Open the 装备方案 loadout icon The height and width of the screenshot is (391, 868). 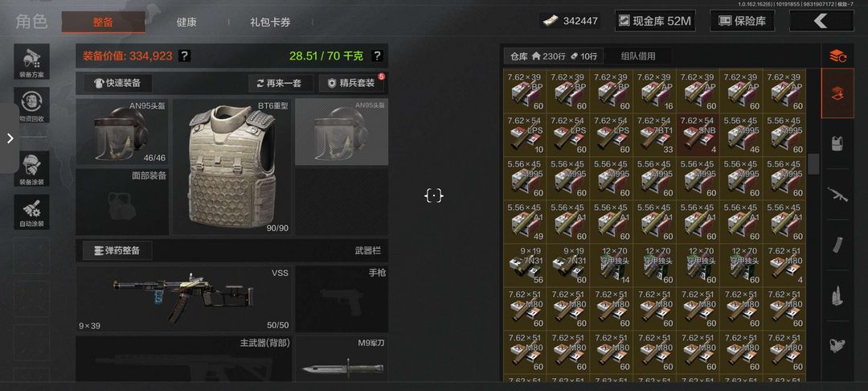coord(31,61)
